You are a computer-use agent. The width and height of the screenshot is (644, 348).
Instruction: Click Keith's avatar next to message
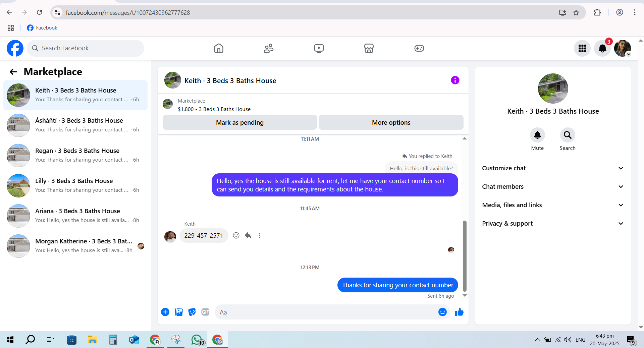(170, 236)
